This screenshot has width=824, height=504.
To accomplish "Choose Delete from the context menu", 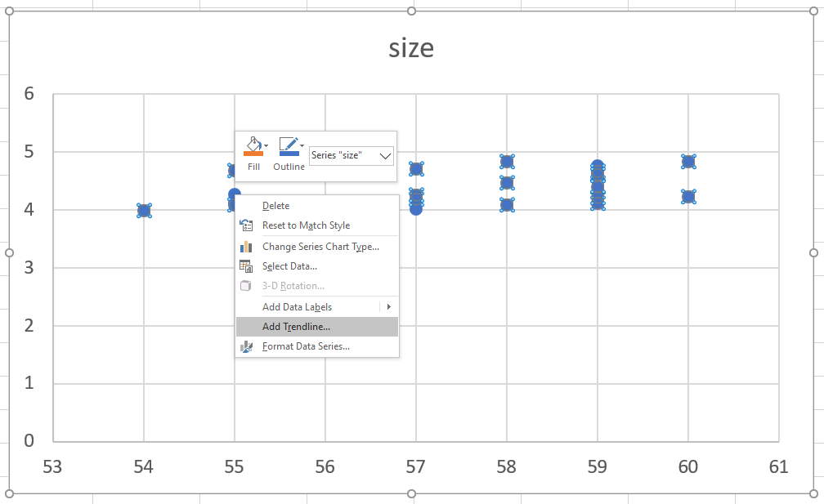I will [275, 206].
